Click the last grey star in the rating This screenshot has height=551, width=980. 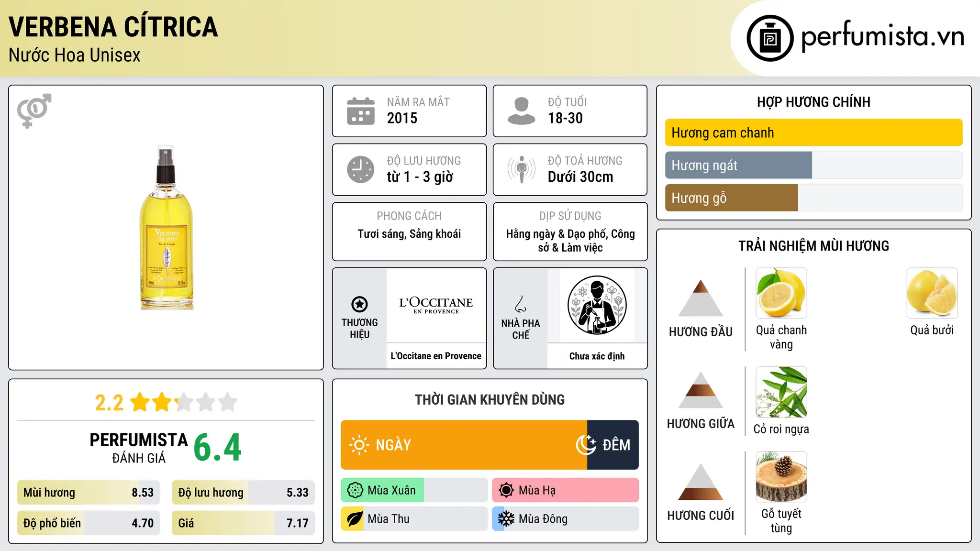(228, 402)
